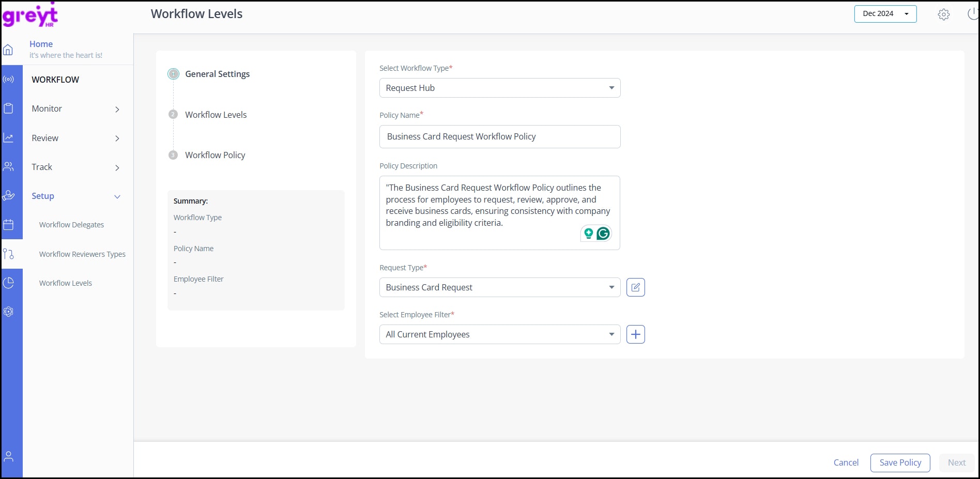This screenshot has height=479, width=980.
Task: Click the Employee Filter summary label
Action: tap(198, 279)
